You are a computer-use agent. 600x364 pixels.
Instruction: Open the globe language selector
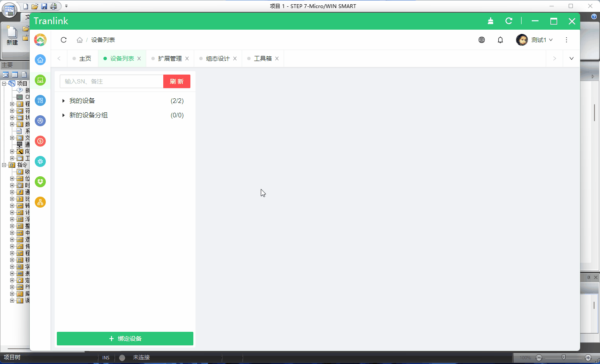point(482,40)
